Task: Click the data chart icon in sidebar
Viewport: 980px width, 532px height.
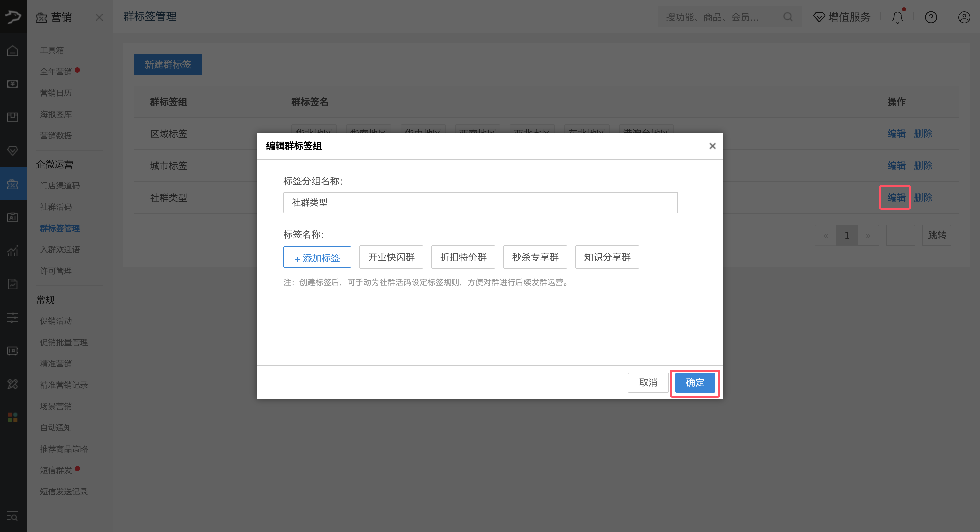Action: click(x=13, y=251)
